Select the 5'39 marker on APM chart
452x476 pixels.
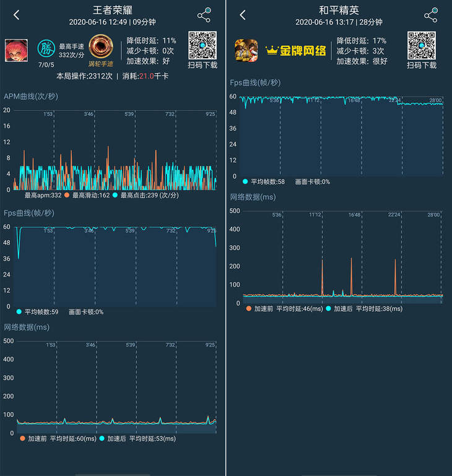(129, 114)
